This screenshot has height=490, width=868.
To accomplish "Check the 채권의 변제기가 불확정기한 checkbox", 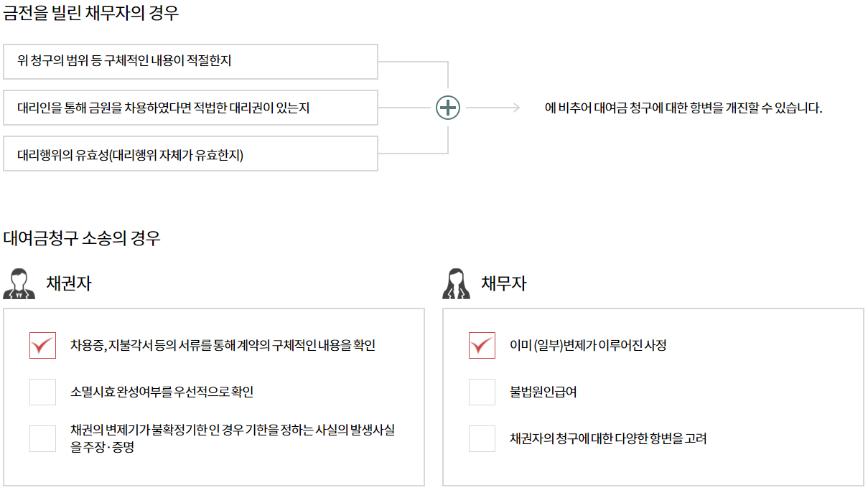I will tap(42, 438).
